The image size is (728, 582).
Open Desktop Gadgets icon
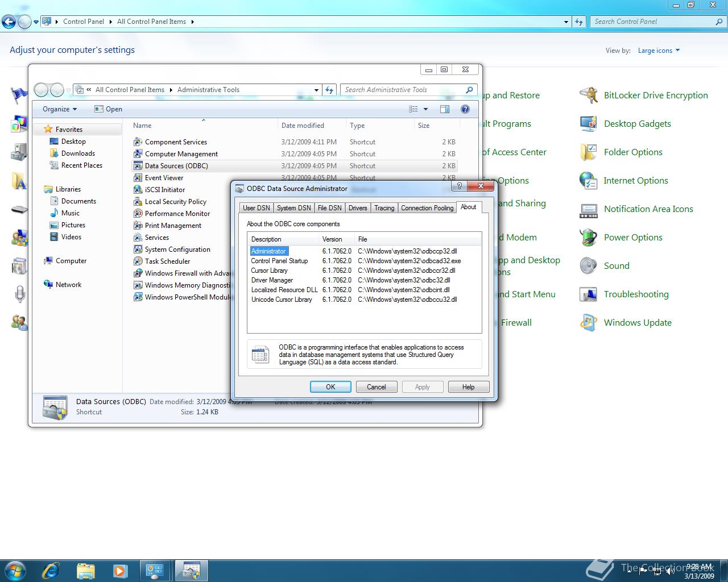pyautogui.click(x=589, y=124)
